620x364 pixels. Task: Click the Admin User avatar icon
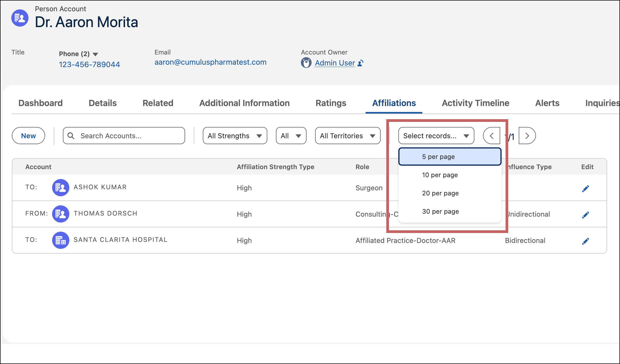(x=306, y=63)
